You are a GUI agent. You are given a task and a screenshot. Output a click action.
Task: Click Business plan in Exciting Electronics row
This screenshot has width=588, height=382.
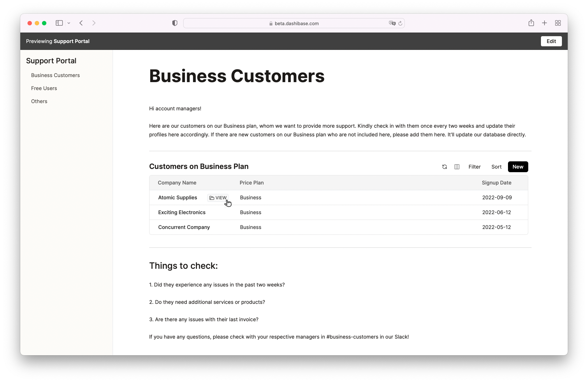tap(251, 212)
